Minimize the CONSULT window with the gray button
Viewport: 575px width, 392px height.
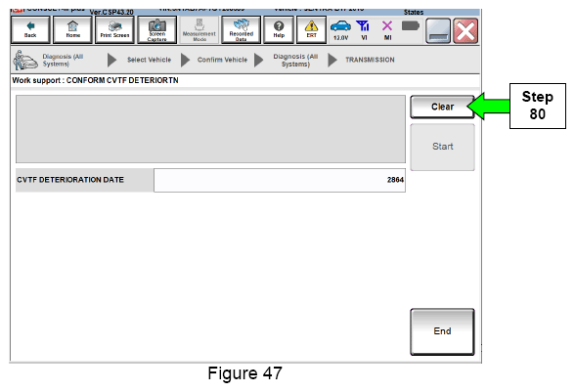438,31
